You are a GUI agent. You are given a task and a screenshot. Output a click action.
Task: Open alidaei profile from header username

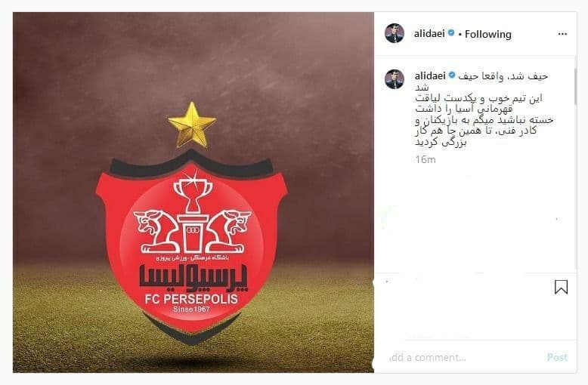tap(429, 34)
